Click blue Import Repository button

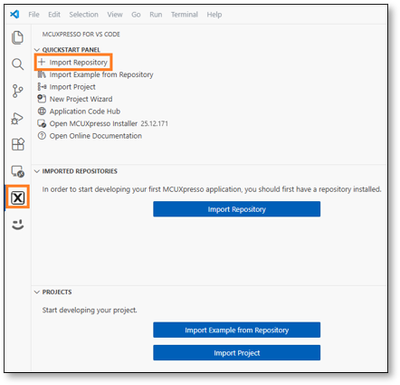[237, 209]
